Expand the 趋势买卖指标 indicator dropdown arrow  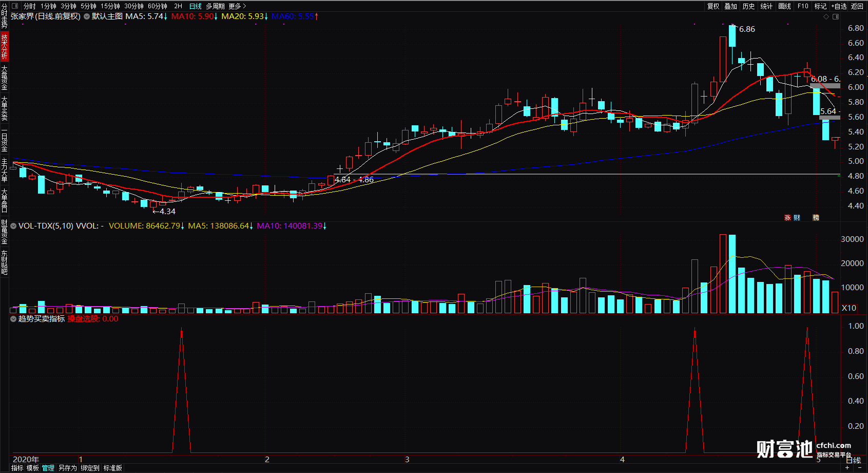pos(13,319)
